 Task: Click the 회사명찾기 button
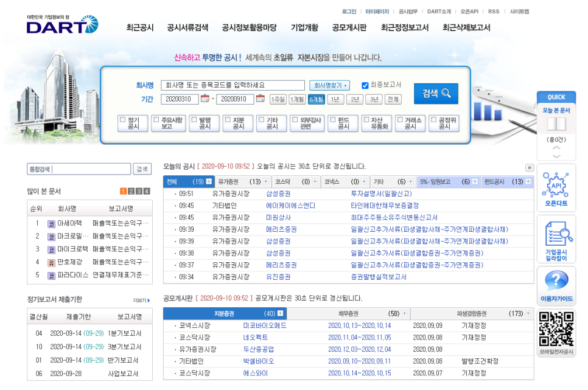(x=330, y=85)
